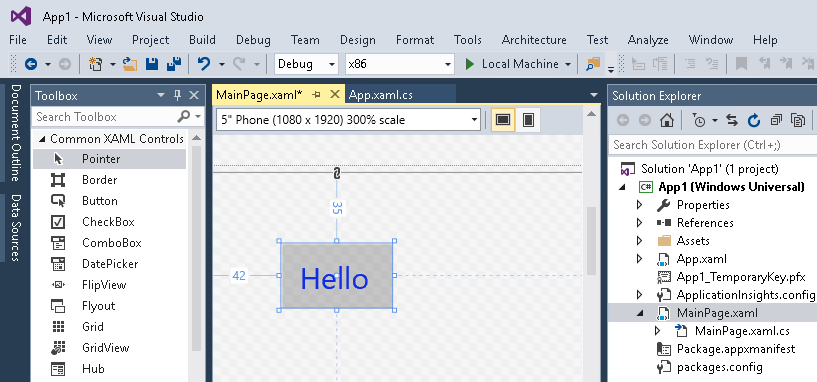The height and width of the screenshot is (382, 817).
Task: Click Collapse All in Solution Explorer
Action: click(x=776, y=120)
